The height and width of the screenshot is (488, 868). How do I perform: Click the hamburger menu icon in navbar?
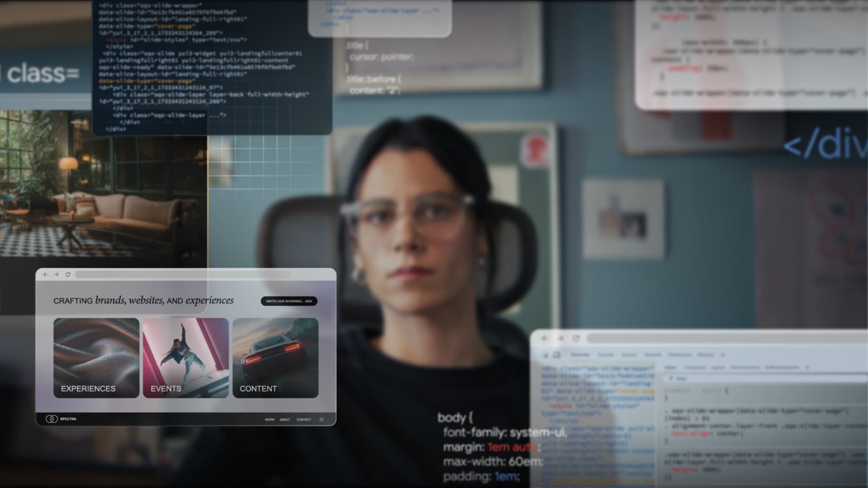tap(321, 419)
